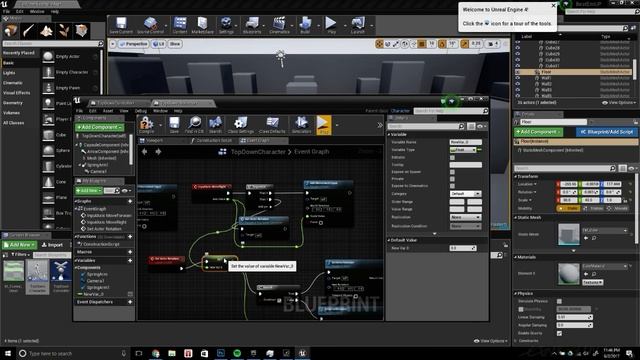The height and width of the screenshot is (360, 640).
Task: Click Play icon in Blueprint editor toolbar
Action: click(x=324, y=124)
